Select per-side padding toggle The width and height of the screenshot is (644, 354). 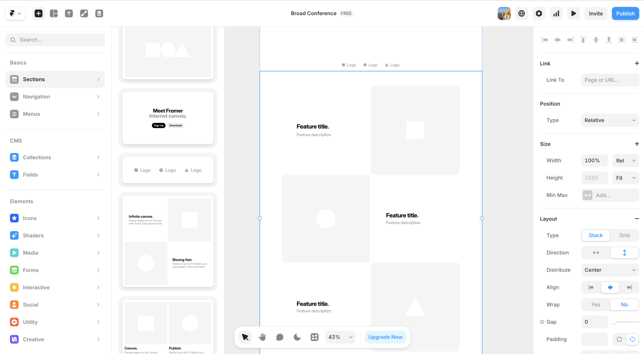632,339
